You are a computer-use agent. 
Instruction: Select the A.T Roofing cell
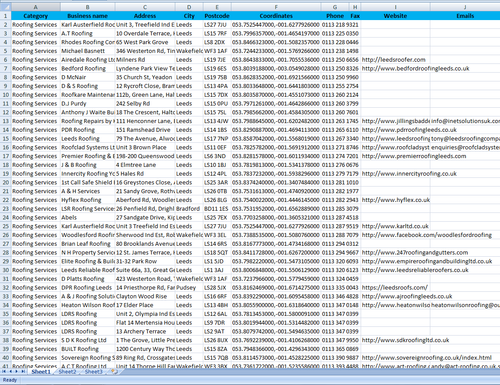pyautogui.click(x=88, y=33)
